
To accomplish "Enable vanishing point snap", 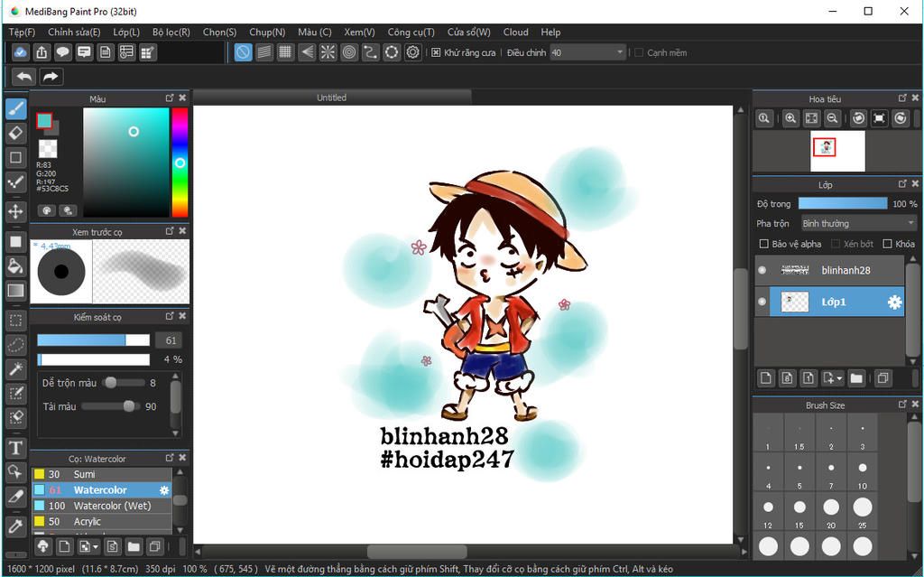I will point(307,52).
